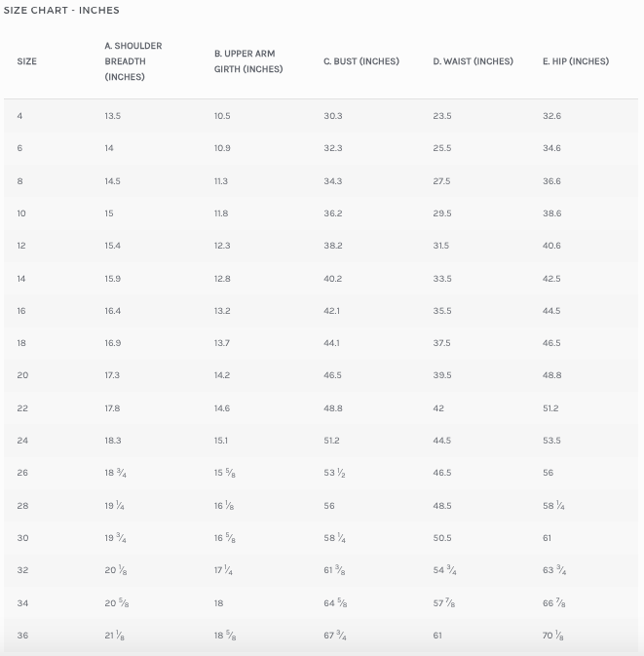Viewport: 644px width, 656px height.
Task: Click shoulder value 20 ⅝ for size 34
Action: click(x=117, y=603)
